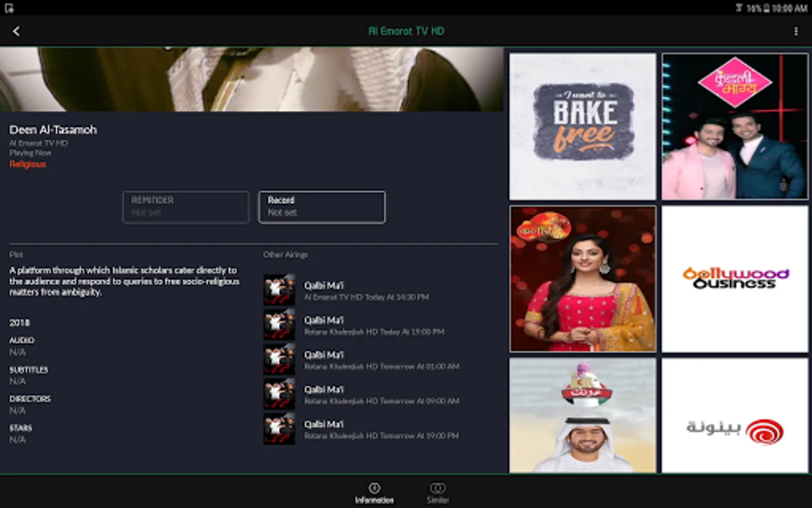
Task: Tap the DIRECTORS label
Action: point(30,399)
